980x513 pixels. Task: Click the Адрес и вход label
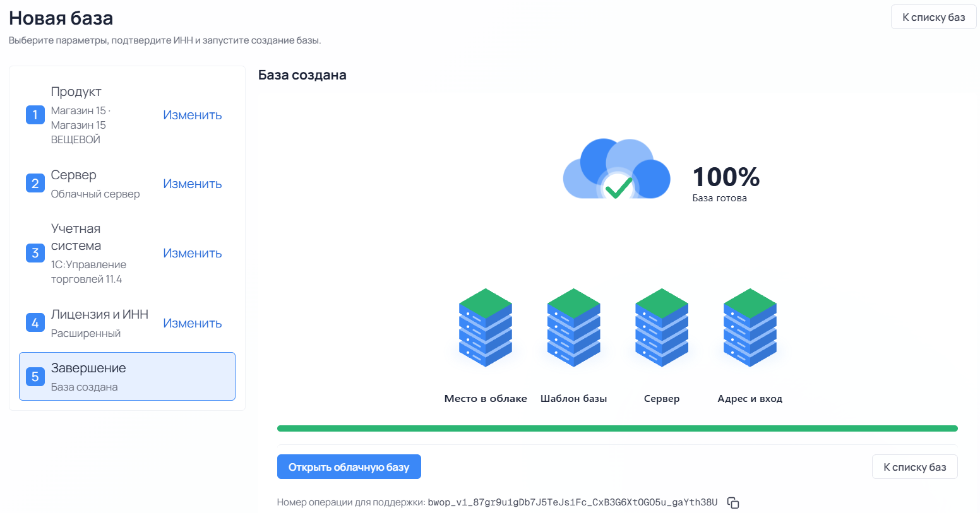coord(750,399)
